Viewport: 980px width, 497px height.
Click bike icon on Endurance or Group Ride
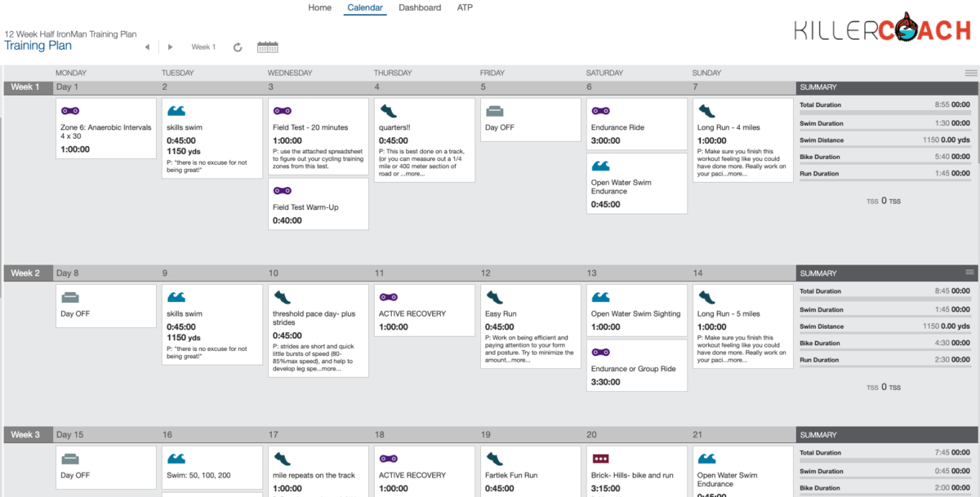click(x=601, y=352)
